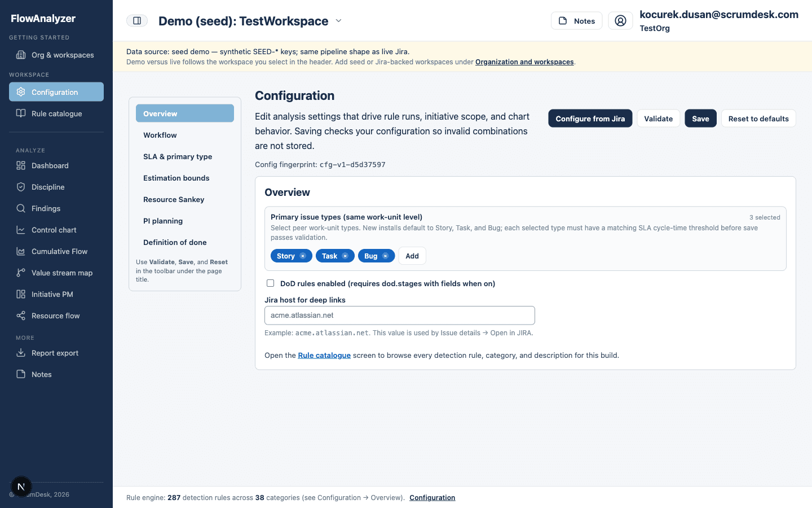
Task: Open Control chart in the sidebar
Action: [56, 230]
